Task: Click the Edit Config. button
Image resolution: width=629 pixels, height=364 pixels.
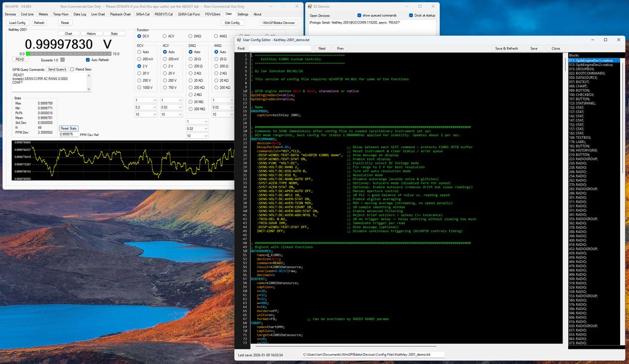Action: click(232, 23)
